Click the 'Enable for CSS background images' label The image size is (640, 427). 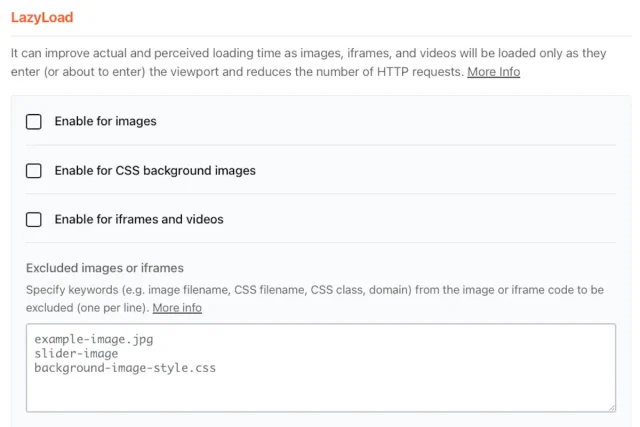(155, 171)
